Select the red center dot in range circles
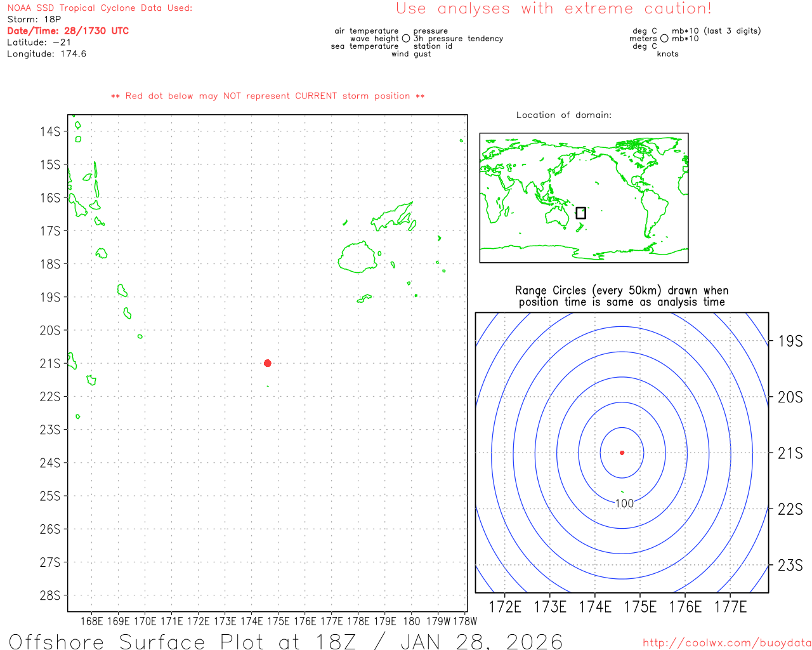Image resolution: width=812 pixels, height=650 pixels. coord(622,453)
